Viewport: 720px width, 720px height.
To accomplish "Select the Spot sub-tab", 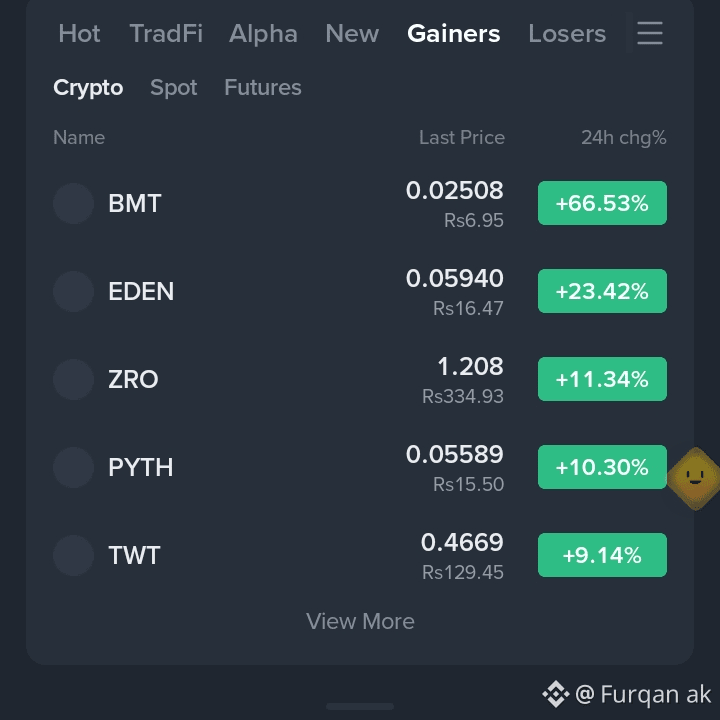I will coord(174,87).
